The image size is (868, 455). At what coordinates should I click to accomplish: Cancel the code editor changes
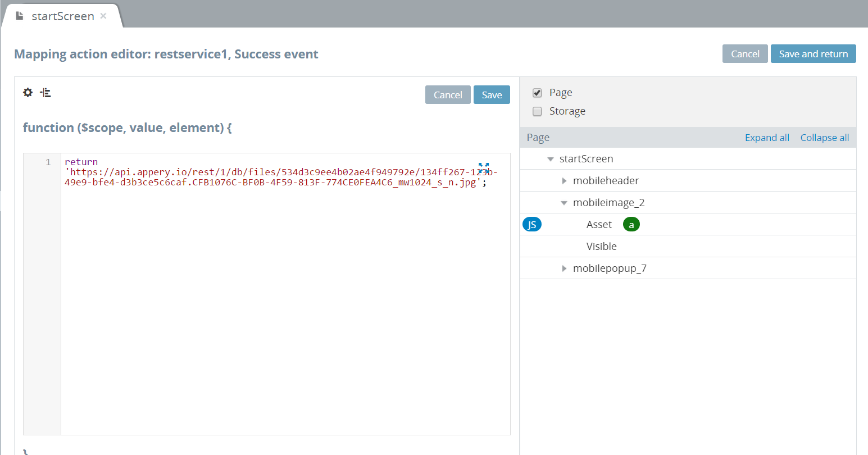(x=448, y=95)
